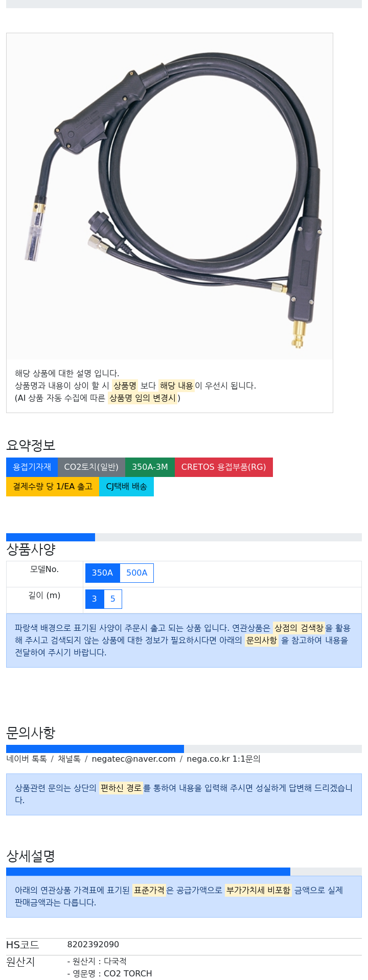The width and height of the screenshot is (368, 980).
Task: Select length option 3
Action: pyautogui.click(x=95, y=599)
